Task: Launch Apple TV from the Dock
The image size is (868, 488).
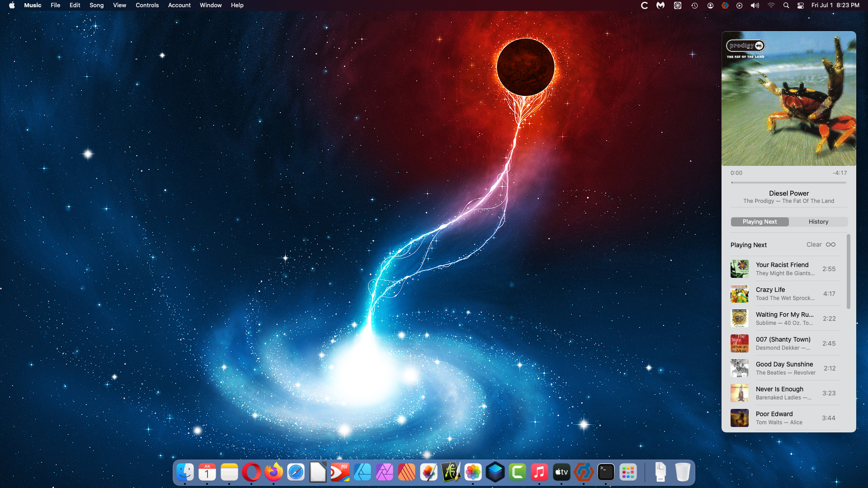Action: coord(561,473)
